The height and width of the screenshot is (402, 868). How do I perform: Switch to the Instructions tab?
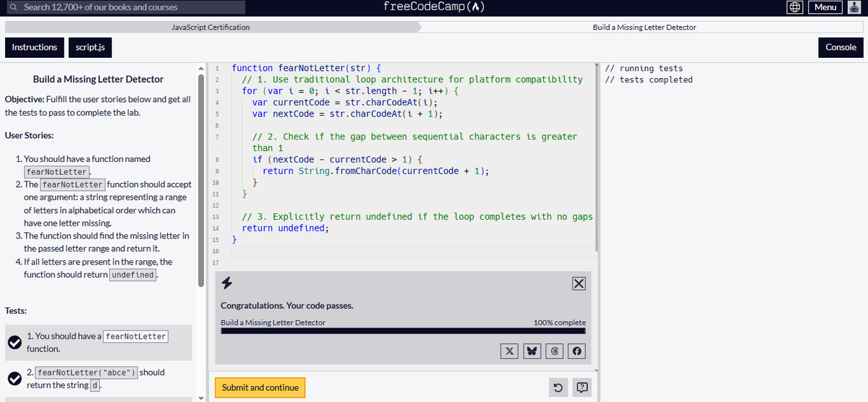[35, 48]
